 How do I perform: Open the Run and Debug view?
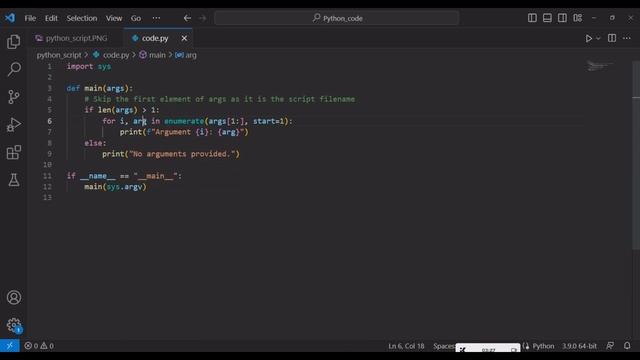click(13, 124)
